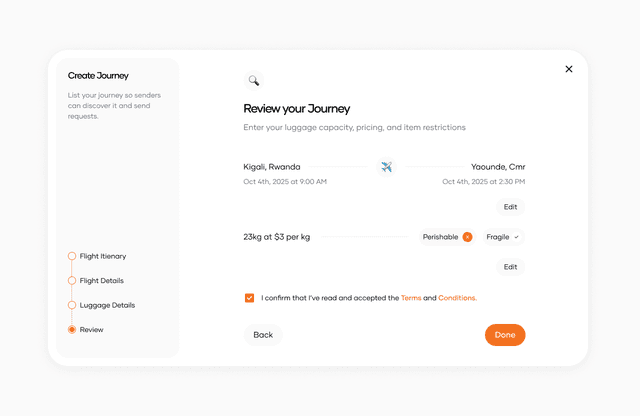Click the Yaounde, Cmr arrival city

[498, 167]
